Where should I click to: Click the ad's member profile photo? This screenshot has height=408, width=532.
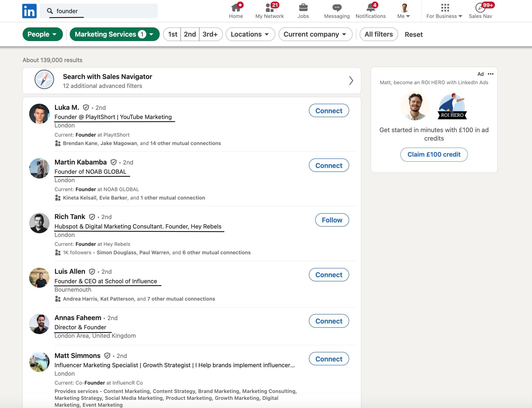tap(415, 106)
